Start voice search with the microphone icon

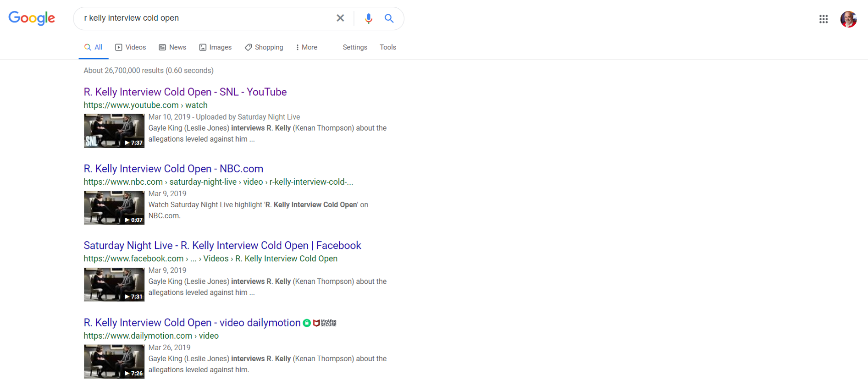[x=368, y=18]
